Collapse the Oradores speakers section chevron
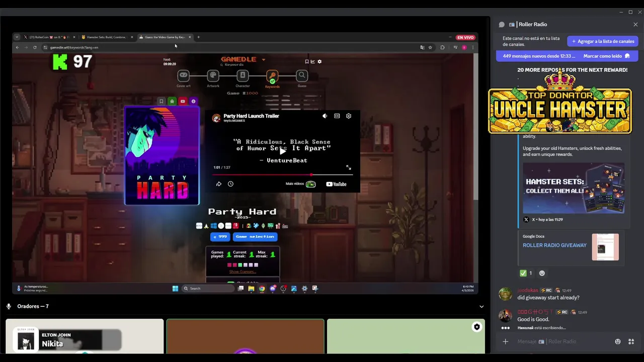 (481, 306)
